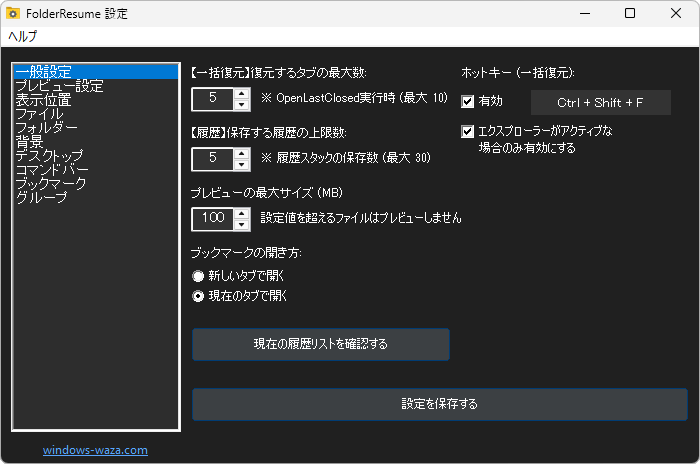
Task: Toggle the 有効 hotkey checkbox
Action: [467, 102]
